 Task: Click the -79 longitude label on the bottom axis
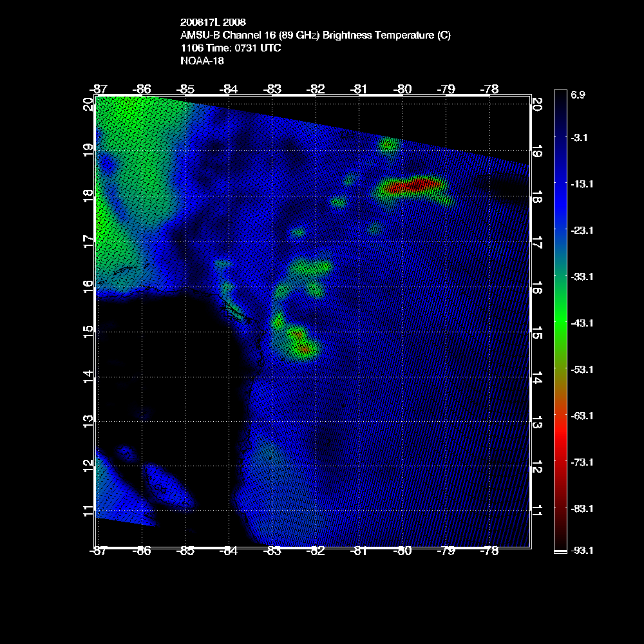446,551
